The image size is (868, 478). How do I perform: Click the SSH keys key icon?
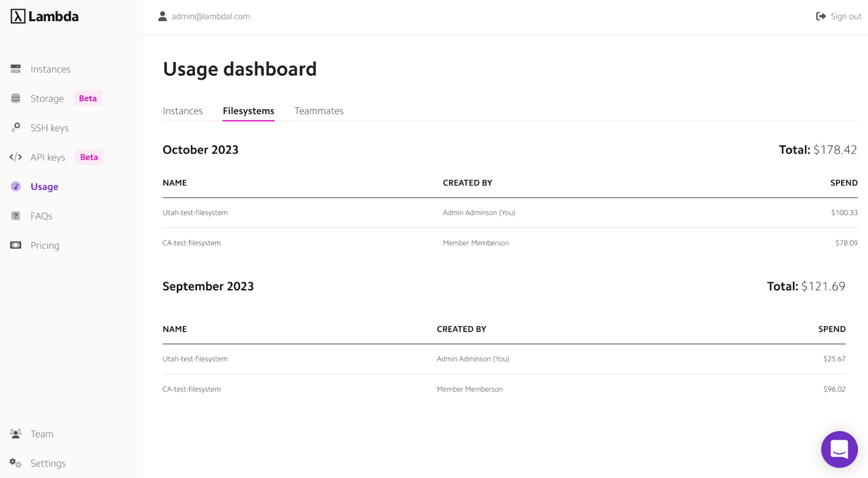(15, 128)
